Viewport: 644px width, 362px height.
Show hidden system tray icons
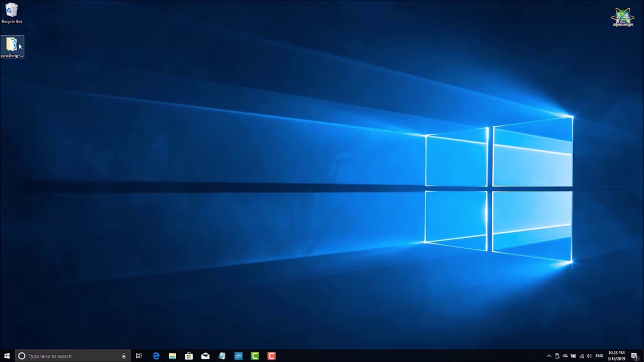(549, 356)
